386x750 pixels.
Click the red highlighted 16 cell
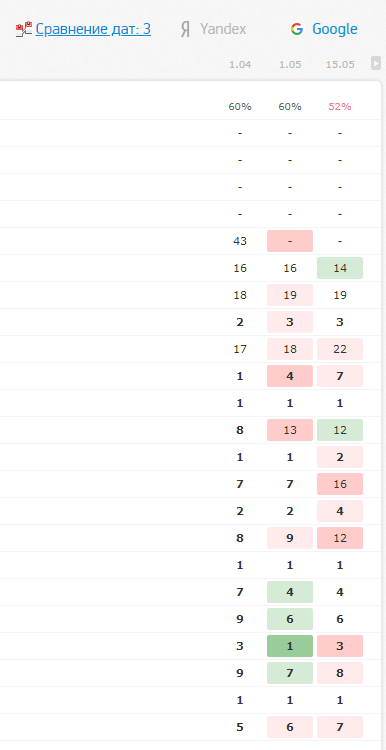(340, 484)
